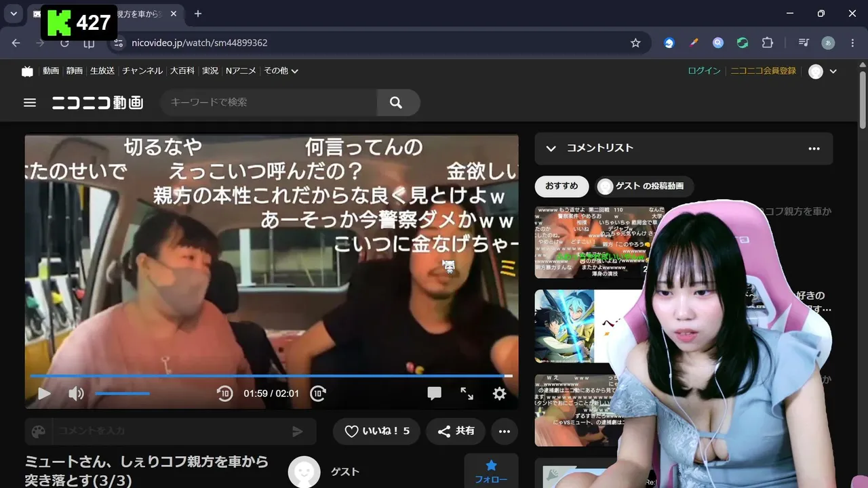
Task: Open the 静画 menu item
Action: [x=75, y=70]
